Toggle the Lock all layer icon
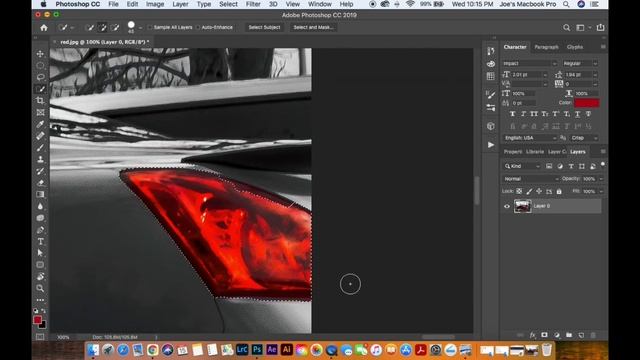Image resolution: width=640 pixels, height=360 pixels. coord(559,191)
